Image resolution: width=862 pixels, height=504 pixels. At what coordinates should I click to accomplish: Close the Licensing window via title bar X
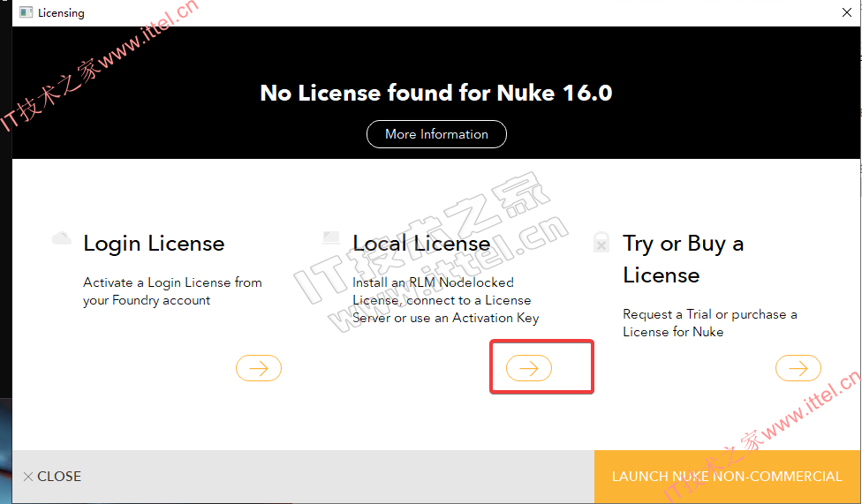coord(847,12)
